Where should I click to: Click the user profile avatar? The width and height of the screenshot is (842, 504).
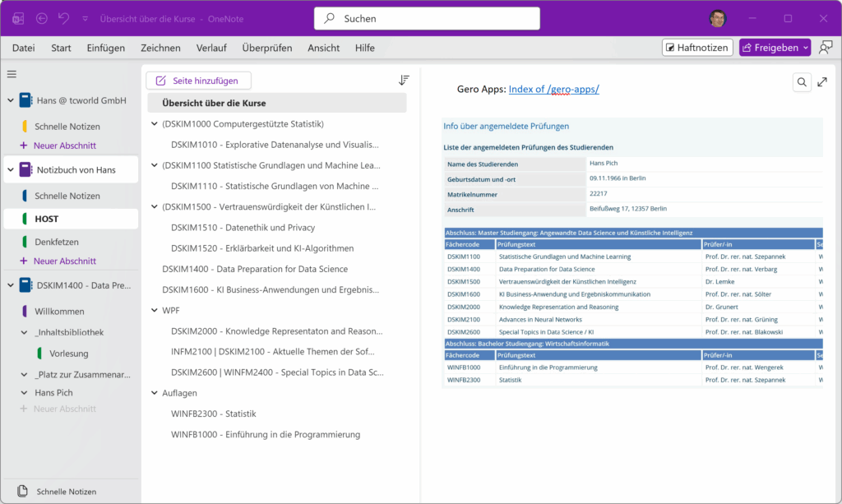(x=717, y=17)
